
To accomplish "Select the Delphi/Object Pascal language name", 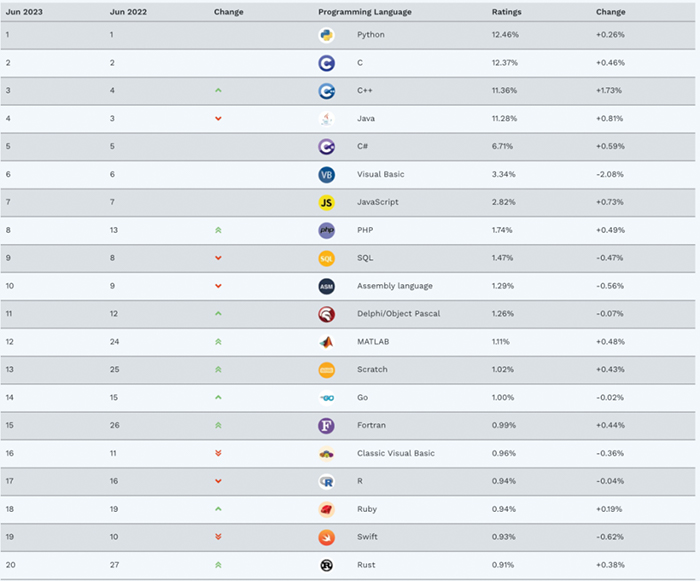I will 398,314.
